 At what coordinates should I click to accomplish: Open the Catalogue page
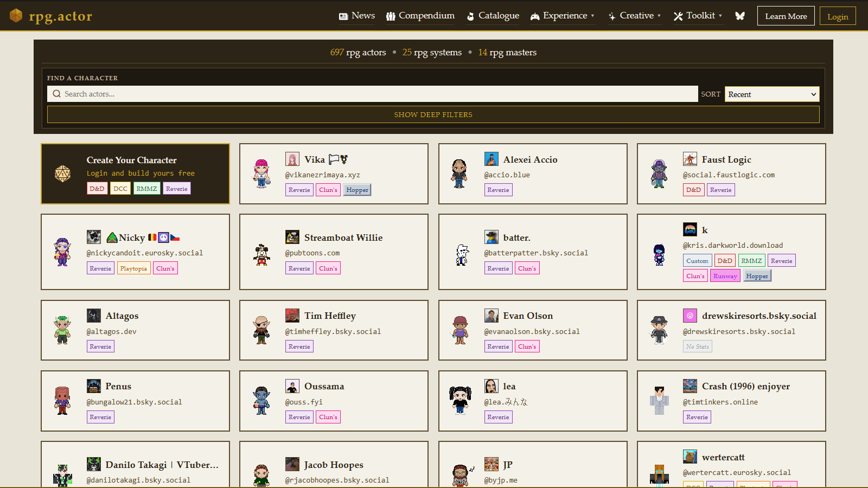point(493,16)
